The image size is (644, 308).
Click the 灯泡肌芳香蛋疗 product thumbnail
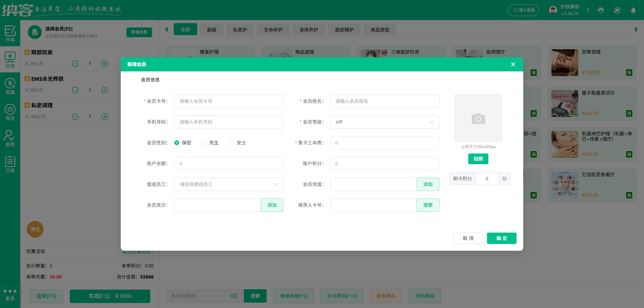565,185
